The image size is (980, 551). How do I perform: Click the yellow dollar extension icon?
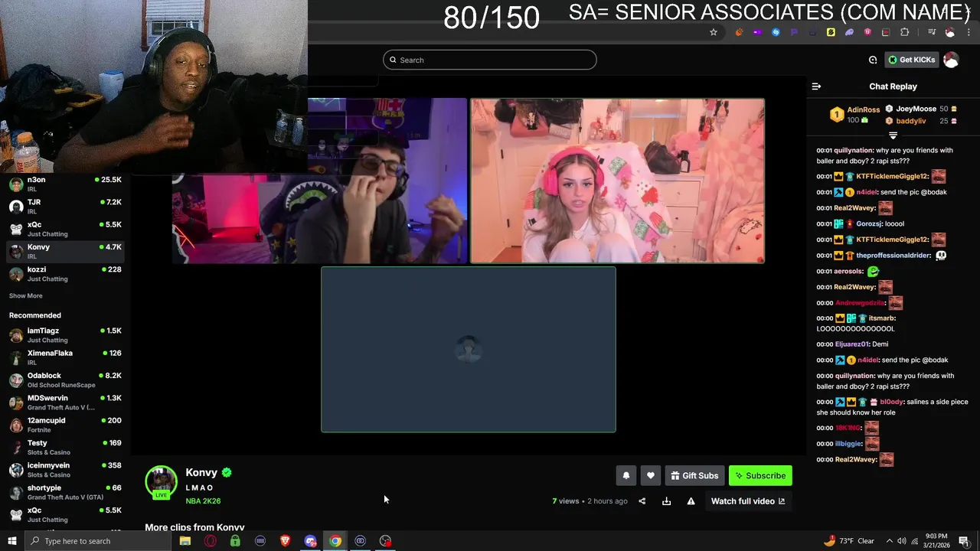[831, 32]
